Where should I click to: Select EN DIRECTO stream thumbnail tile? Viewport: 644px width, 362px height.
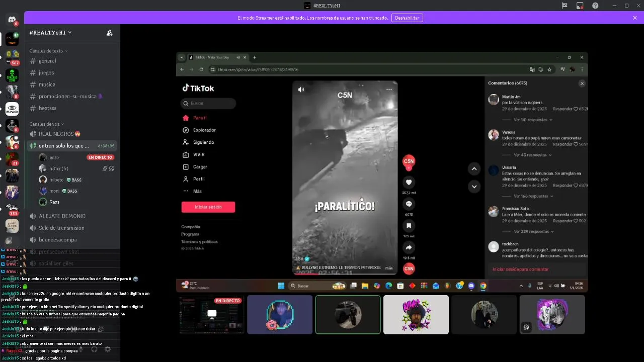tap(212, 315)
